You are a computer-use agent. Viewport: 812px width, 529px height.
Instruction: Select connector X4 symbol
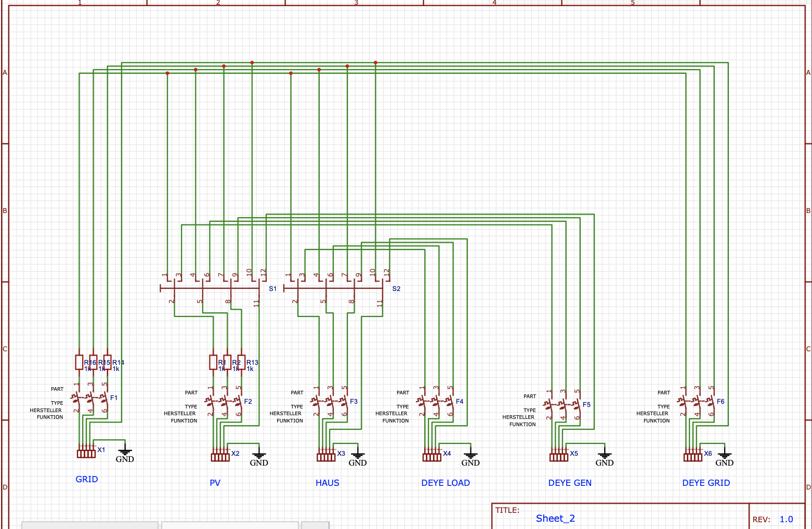point(432,457)
